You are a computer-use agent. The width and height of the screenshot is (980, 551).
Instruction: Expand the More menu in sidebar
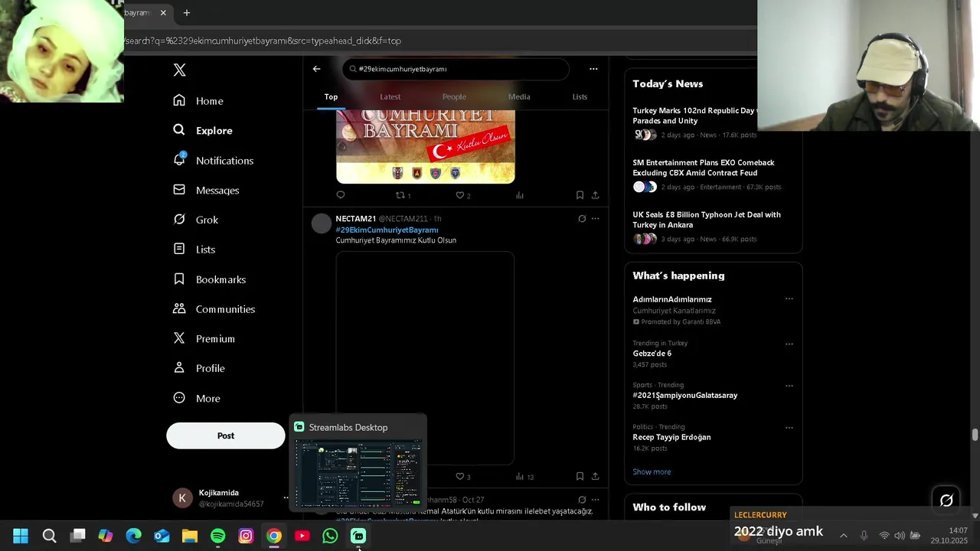[197, 398]
